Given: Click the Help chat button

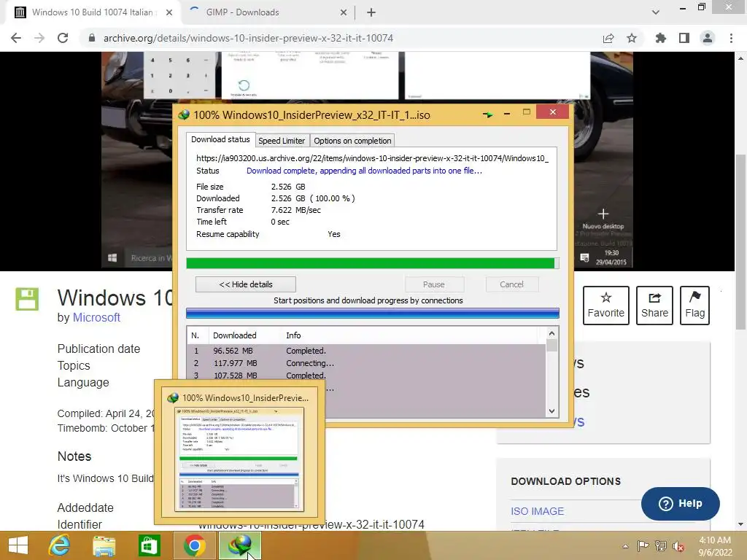Looking at the screenshot, I should 681,503.
